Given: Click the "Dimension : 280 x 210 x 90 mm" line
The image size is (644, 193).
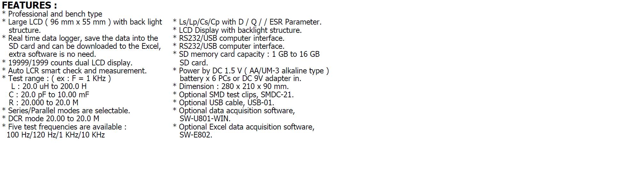Looking at the screenshot, I should pos(234,86).
